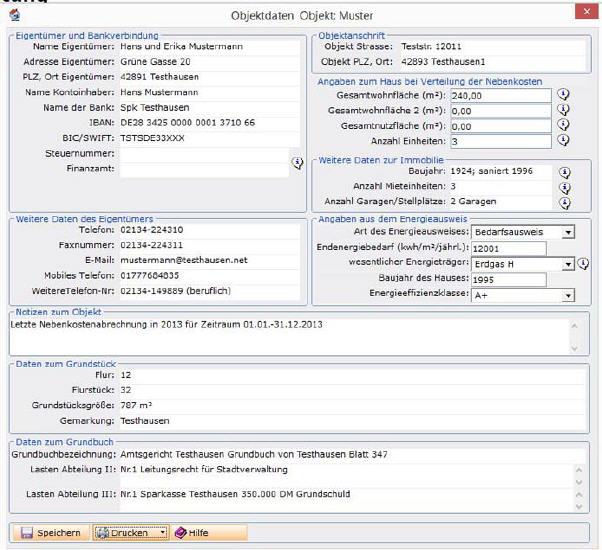The image size is (602, 550).
Task: Click Flurstück field with value 32
Action: (x=352, y=390)
